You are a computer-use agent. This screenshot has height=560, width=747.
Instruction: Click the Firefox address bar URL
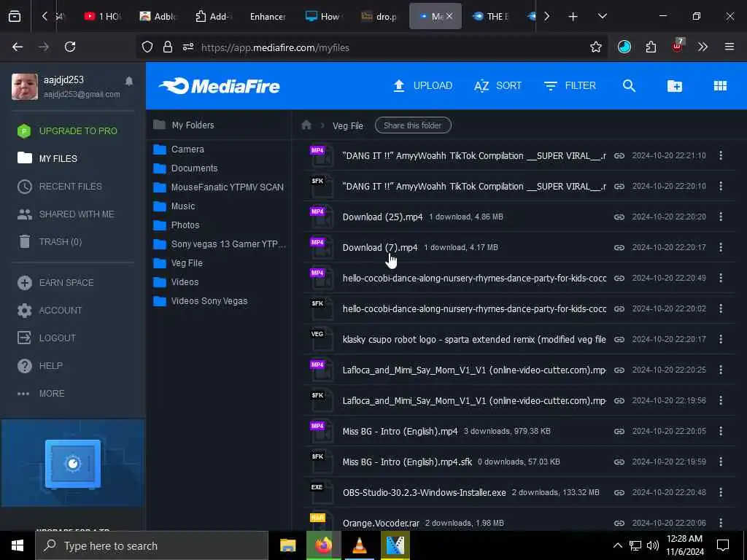[x=275, y=47]
